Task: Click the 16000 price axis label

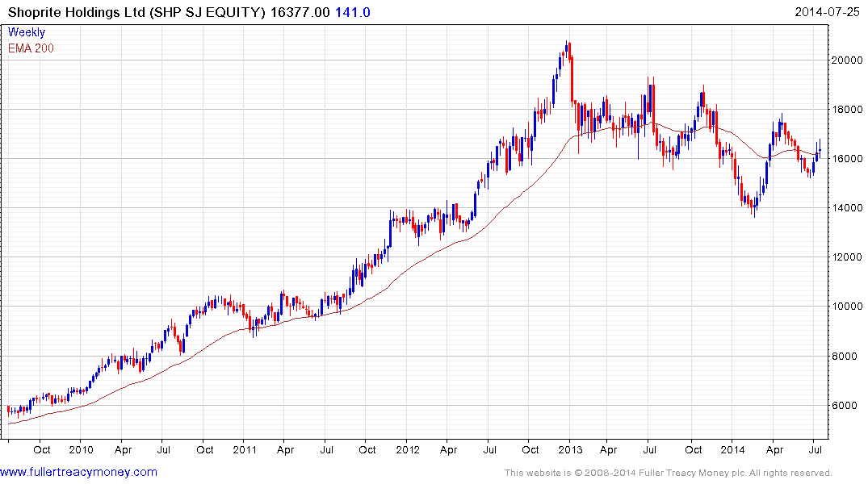Action: click(847, 159)
